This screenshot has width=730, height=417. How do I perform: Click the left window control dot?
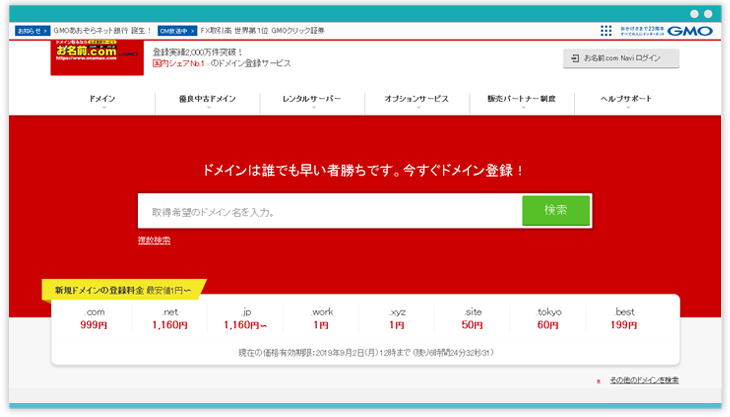[x=694, y=13]
